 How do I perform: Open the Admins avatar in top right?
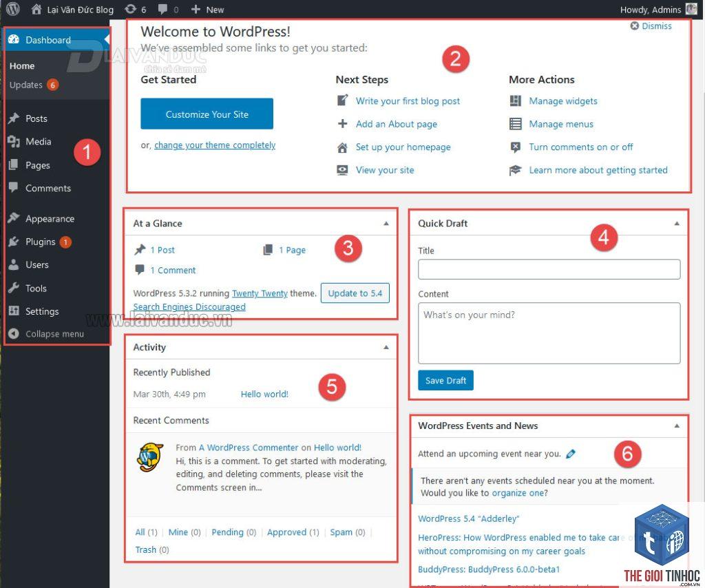[x=691, y=9]
